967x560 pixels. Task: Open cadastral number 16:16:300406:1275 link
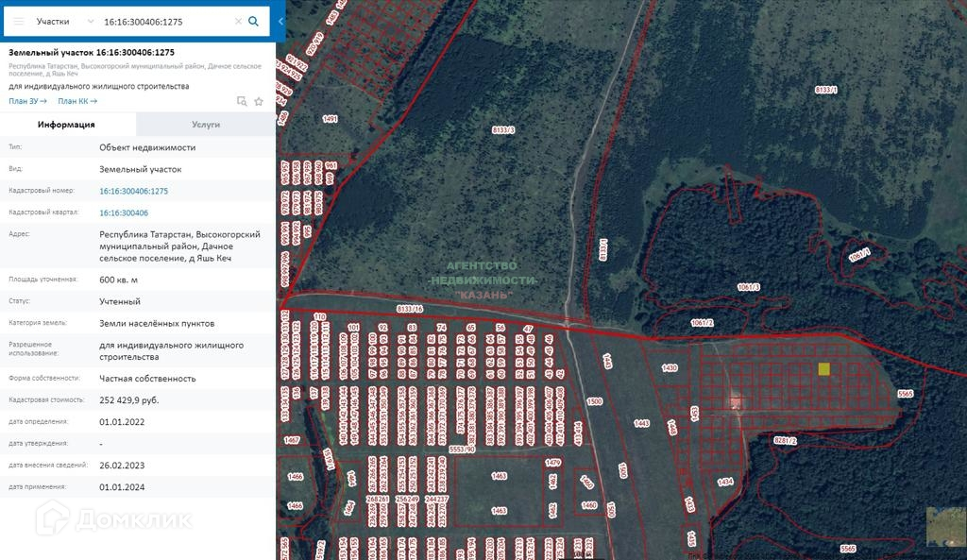(134, 191)
